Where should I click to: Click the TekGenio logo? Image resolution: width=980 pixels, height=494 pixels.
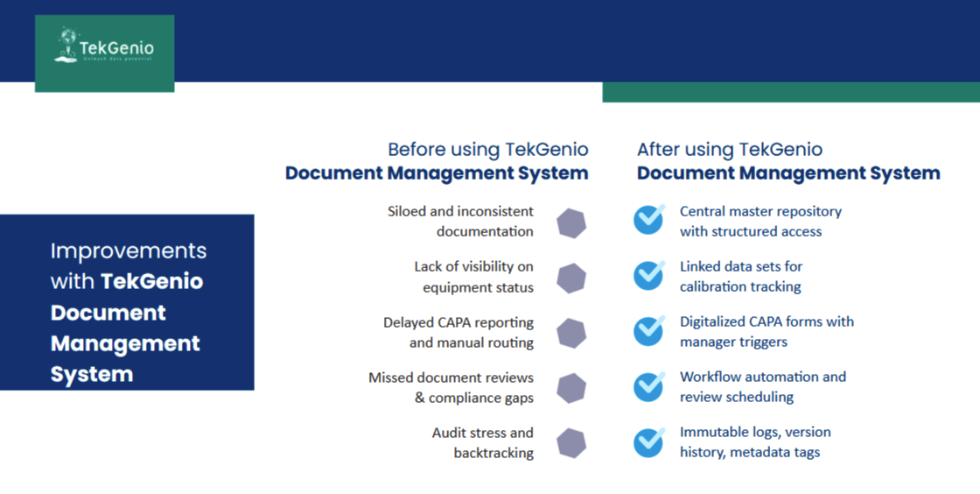click(x=104, y=53)
